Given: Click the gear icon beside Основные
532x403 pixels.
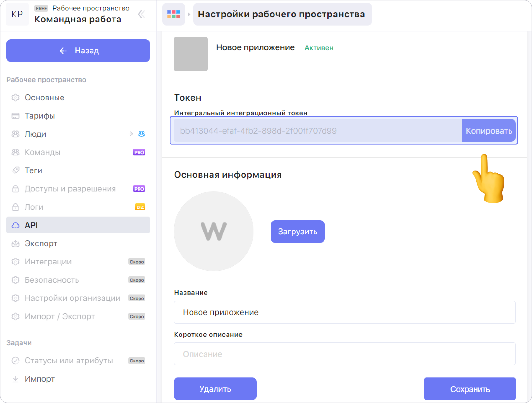Looking at the screenshot, I should tap(16, 98).
